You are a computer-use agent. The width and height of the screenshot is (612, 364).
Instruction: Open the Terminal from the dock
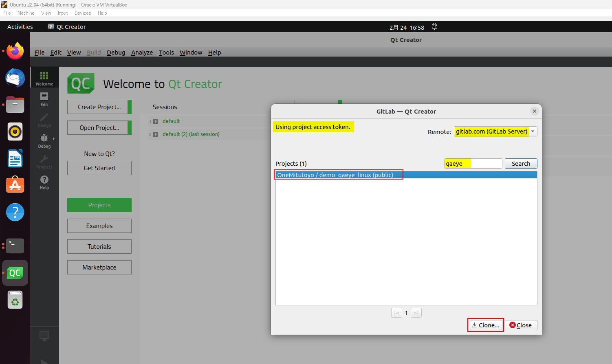tap(15, 246)
